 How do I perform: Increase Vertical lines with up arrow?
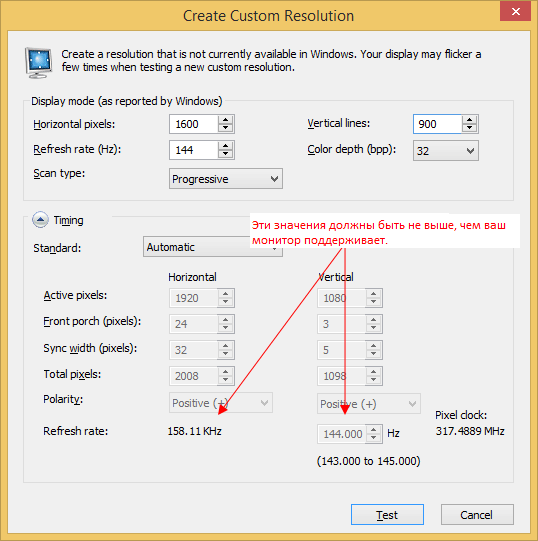pyautogui.click(x=469, y=120)
